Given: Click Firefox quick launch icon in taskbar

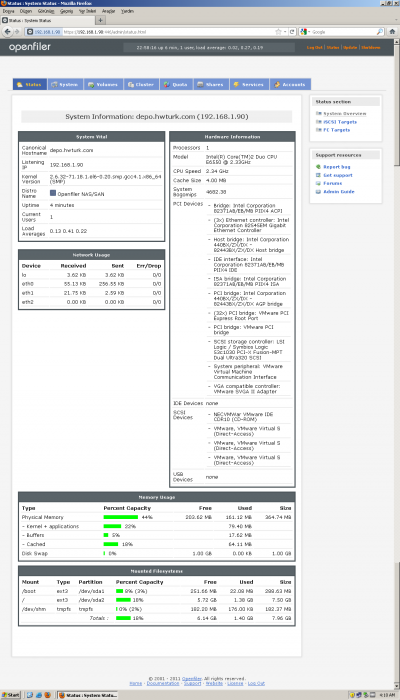Looking at the screenshot, I should tap(47, 696).
